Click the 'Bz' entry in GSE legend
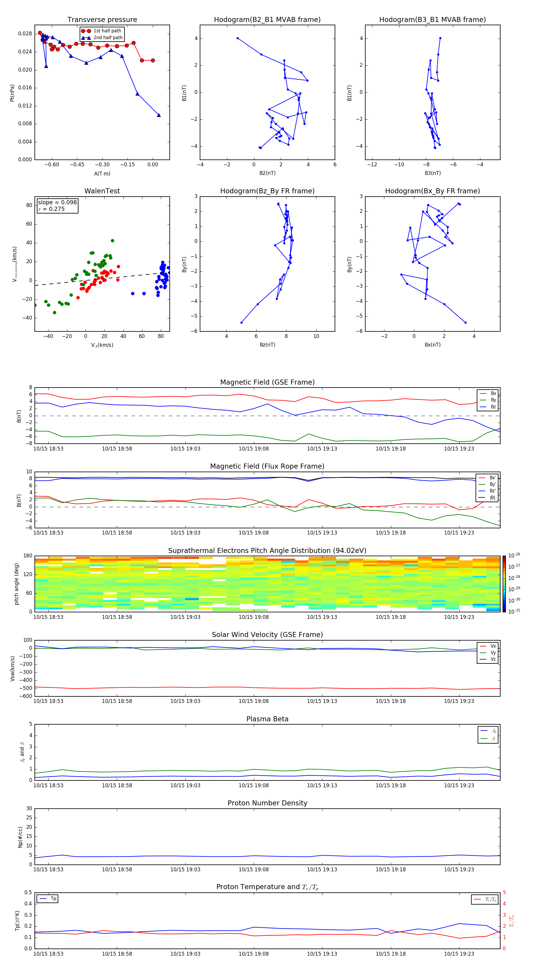Screen dimensions: 535x980 click(488, 407)
